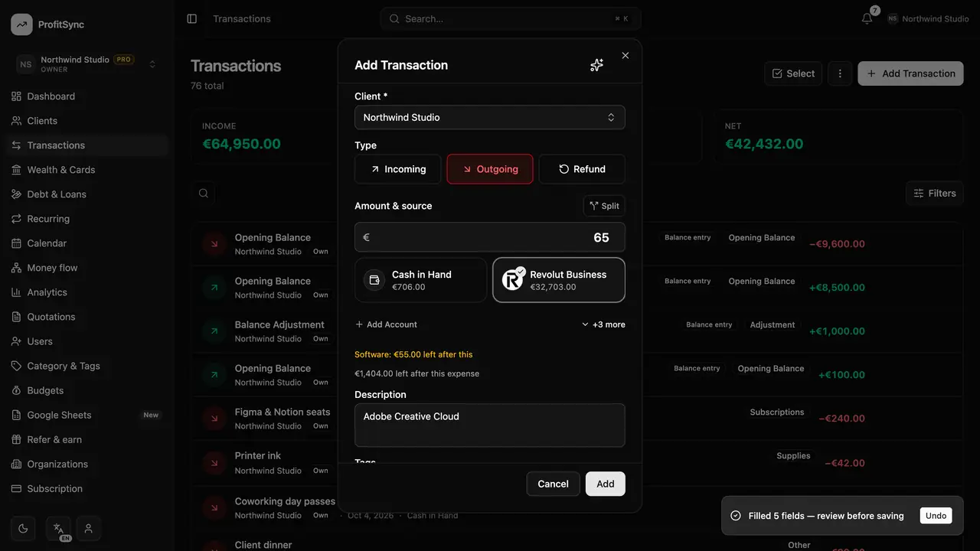Image resolution: width=980 pixels, height=551 pixels.
Task: Open the Calendar page
Action: (x=86, y=243)
